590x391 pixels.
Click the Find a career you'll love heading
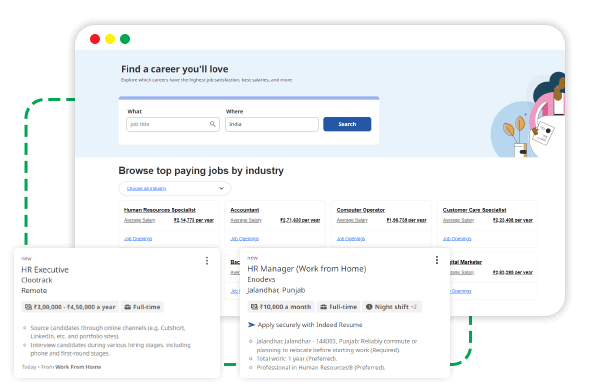click(x=175, y=69)
